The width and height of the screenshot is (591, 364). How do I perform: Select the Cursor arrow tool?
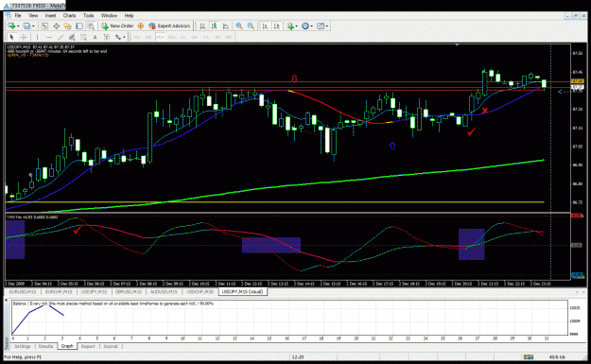[11, 37]
